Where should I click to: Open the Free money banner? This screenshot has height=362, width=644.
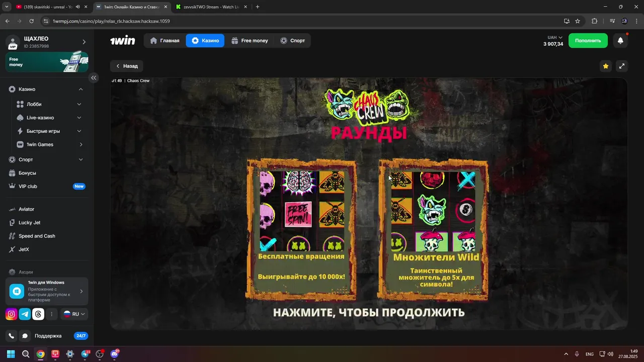click(x=47, y=62)
